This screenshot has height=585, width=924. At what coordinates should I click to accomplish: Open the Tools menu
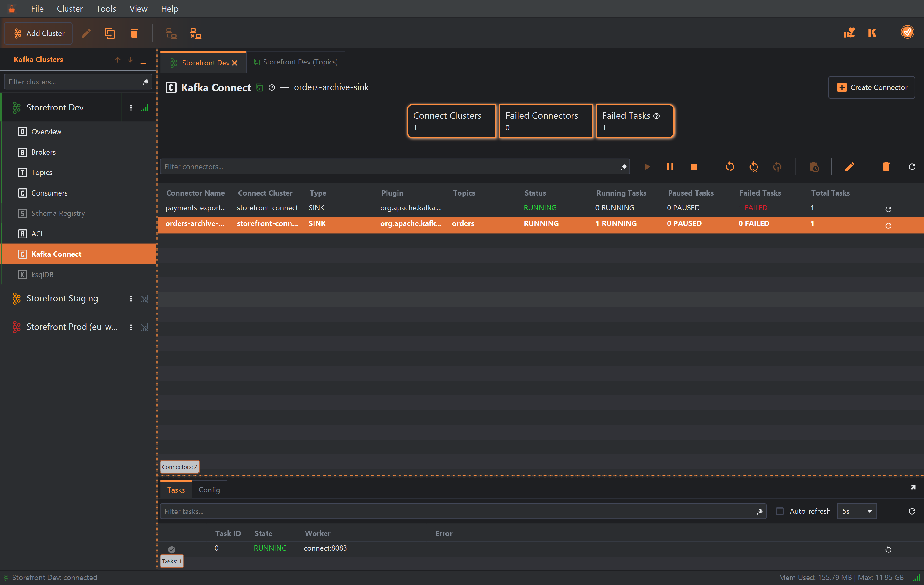pyautogui.click(x=106, y=9)
